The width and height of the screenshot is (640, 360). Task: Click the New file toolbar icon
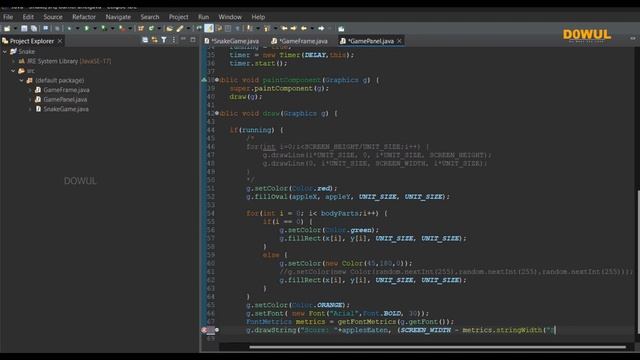coord(7,28)
